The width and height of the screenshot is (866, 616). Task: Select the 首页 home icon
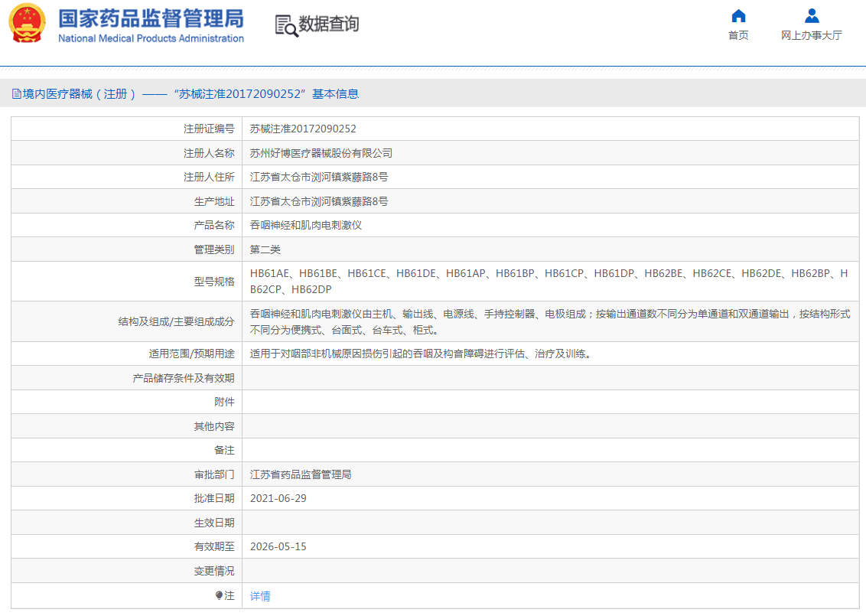click(737, 15)
